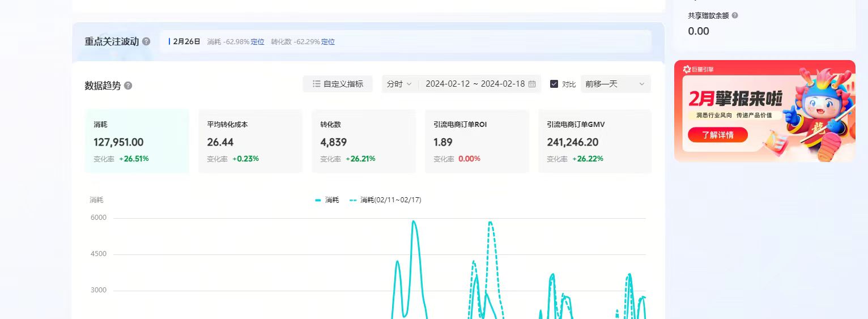The width and height of the screenshot is (868, 319).
Task: Open calendar icon in date range field
Action: pyautogui.click(x=532, y=84)
